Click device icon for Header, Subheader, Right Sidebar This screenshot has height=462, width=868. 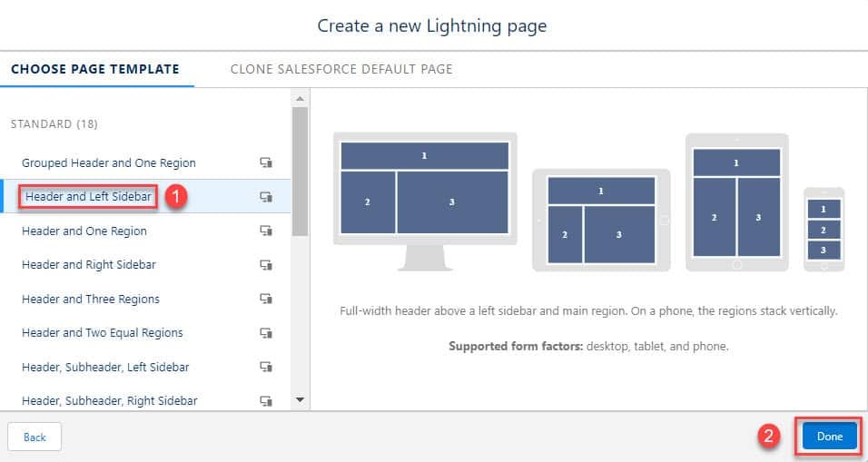266,400
